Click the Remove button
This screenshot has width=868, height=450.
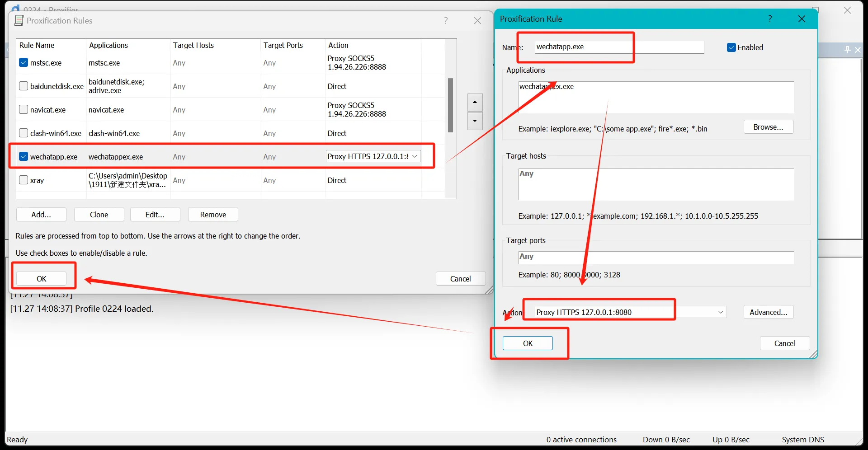coord(213,215)
